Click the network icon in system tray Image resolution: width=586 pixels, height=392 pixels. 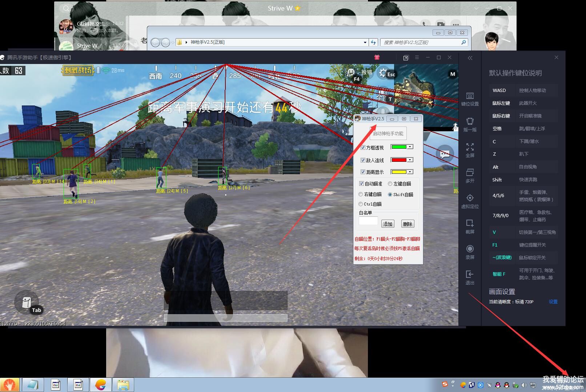click(533, 385)
